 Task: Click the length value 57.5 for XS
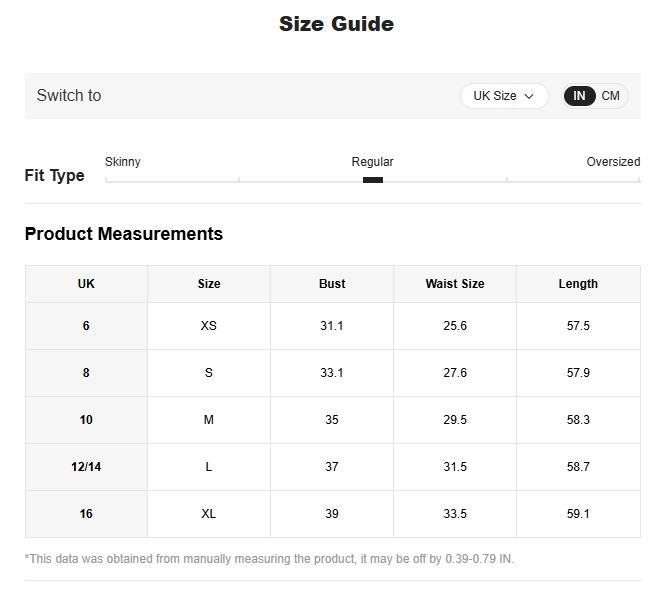click(578, 326)
